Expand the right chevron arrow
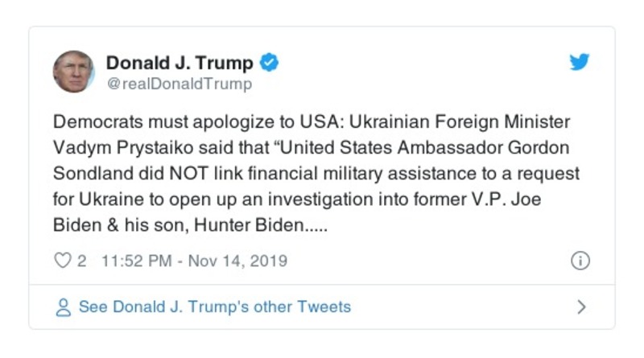 tap(582, 307)
